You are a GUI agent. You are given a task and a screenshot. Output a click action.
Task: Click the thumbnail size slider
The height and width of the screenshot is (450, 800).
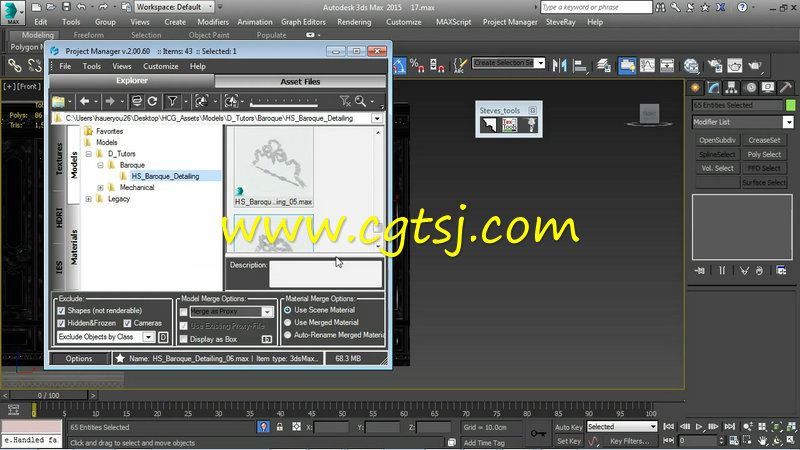[x=284, y=103]
